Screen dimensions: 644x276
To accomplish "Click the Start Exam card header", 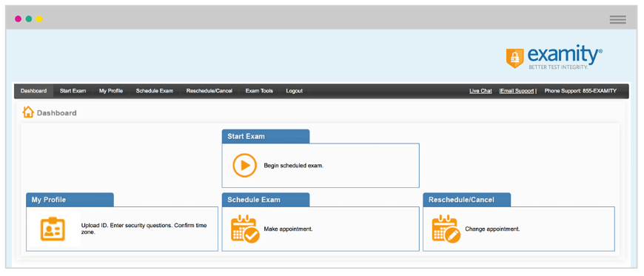I will pos(266,136).
